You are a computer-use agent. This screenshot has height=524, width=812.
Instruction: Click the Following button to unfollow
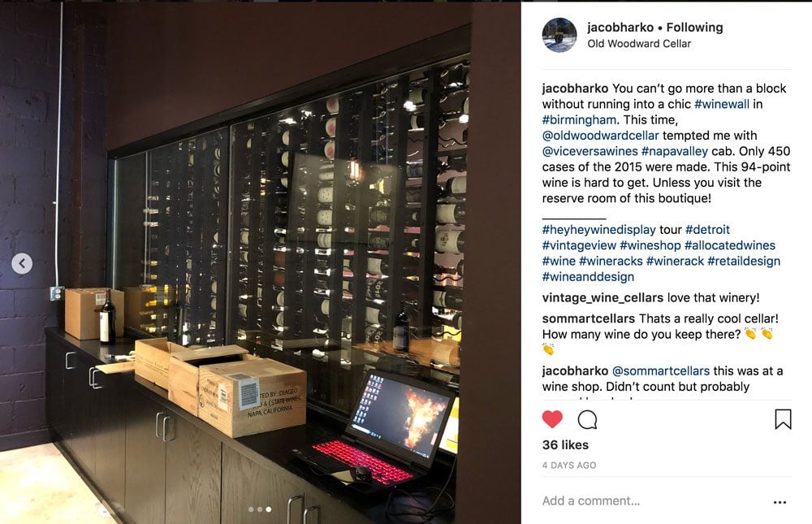coord(694,28)
